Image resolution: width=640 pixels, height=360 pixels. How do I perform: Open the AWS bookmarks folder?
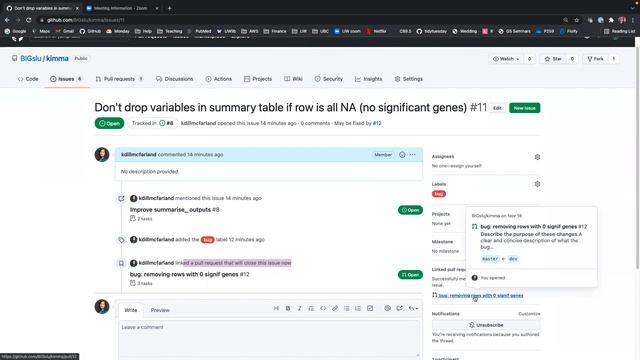click(x=249, y=31)
